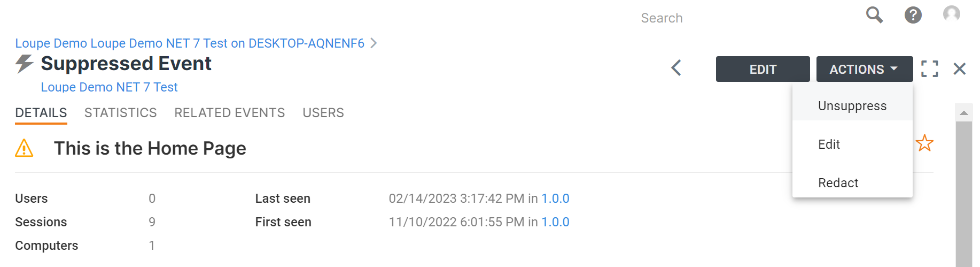Open the Loupe Demo NET 7 Test link
This screenshot has width=980, height=267.
tap(109, 87)
